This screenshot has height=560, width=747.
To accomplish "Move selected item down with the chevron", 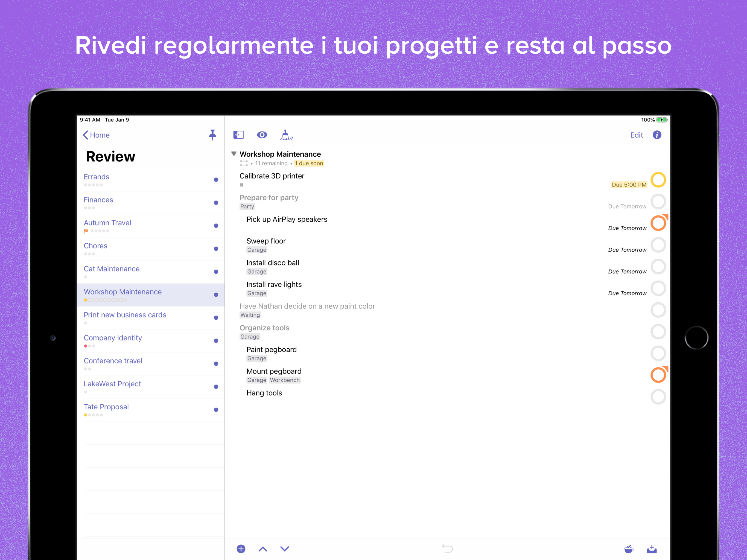I will tap(284, 549).
